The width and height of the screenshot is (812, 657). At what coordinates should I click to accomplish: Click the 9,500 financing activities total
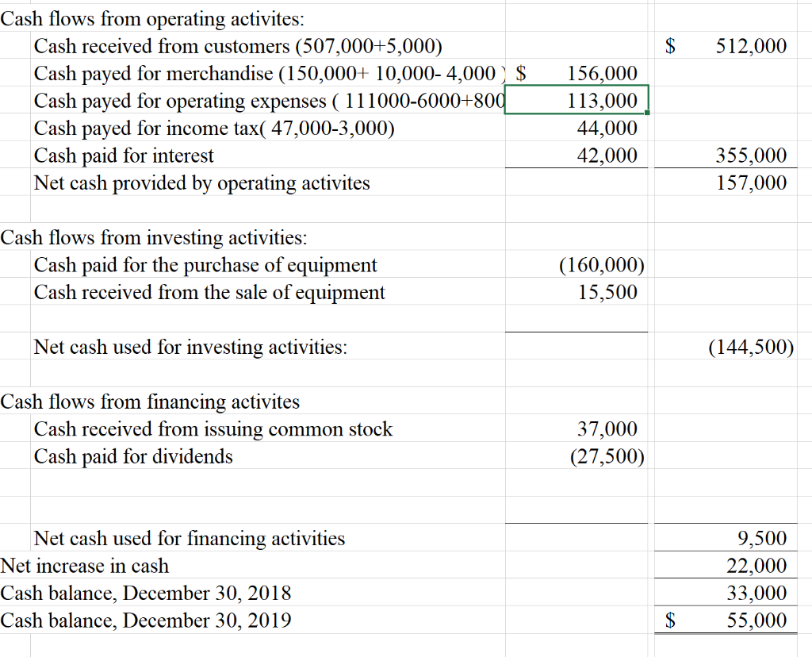(761, 538)
